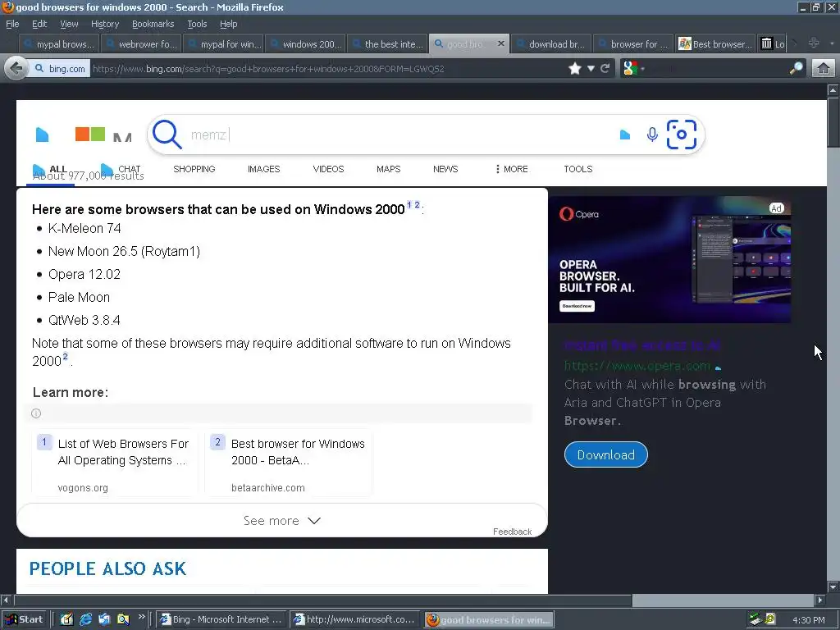This screenshot has width=840, height=630.
Task: Click the Firefox URL address field
Action: pos(326,69)
